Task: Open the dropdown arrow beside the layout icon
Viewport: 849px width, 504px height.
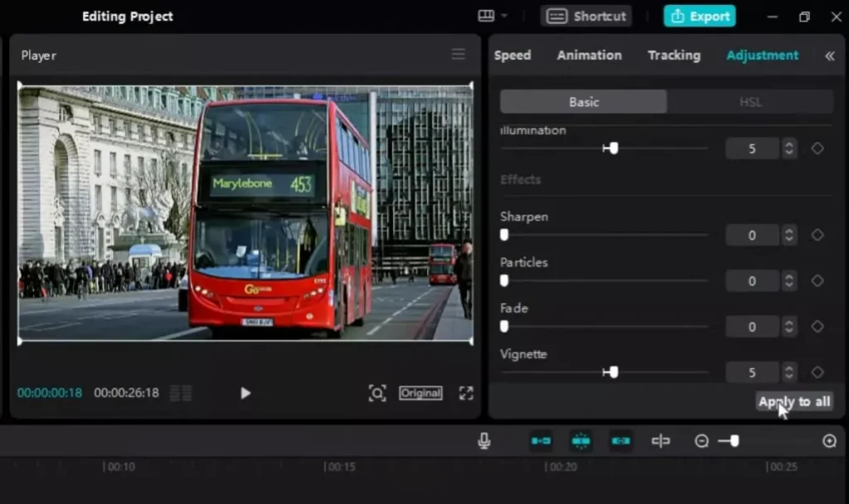Action: point(502,16)
